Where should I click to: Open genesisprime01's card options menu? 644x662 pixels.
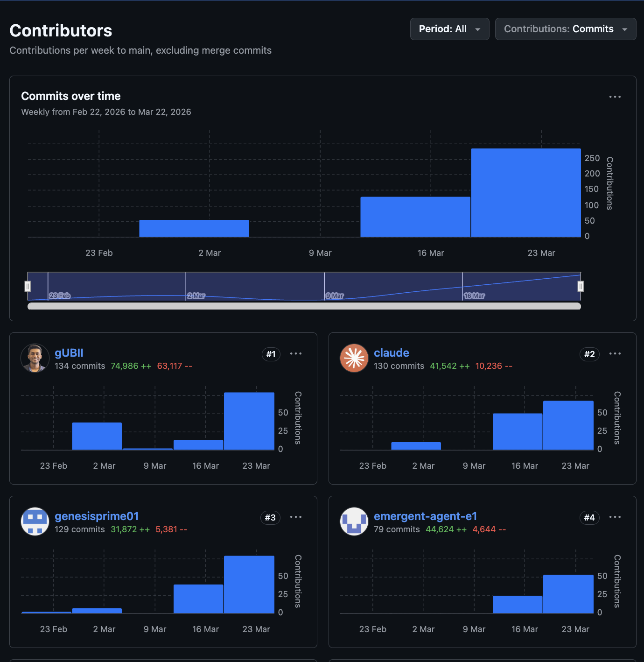[x=296, y=517]
